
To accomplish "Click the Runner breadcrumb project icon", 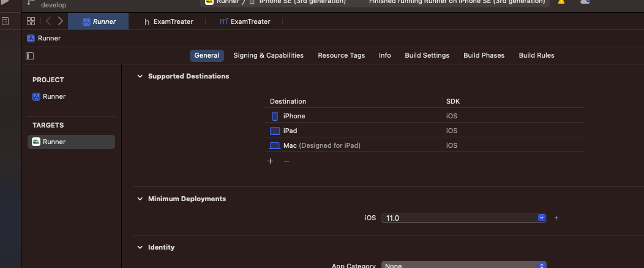I will [31, 38].
